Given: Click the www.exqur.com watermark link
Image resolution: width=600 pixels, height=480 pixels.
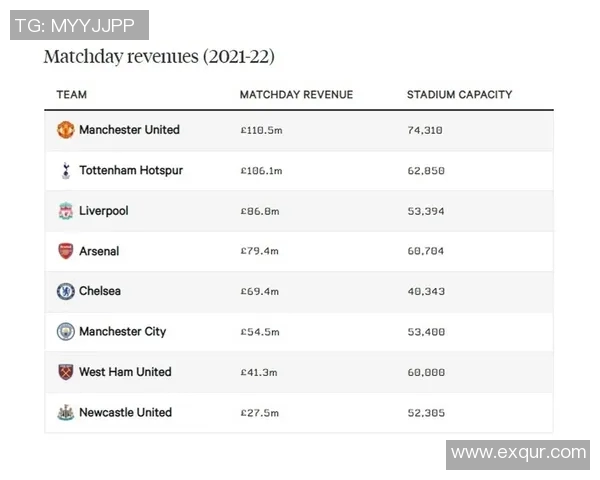Looking at the screenshot, I should 518,453.
